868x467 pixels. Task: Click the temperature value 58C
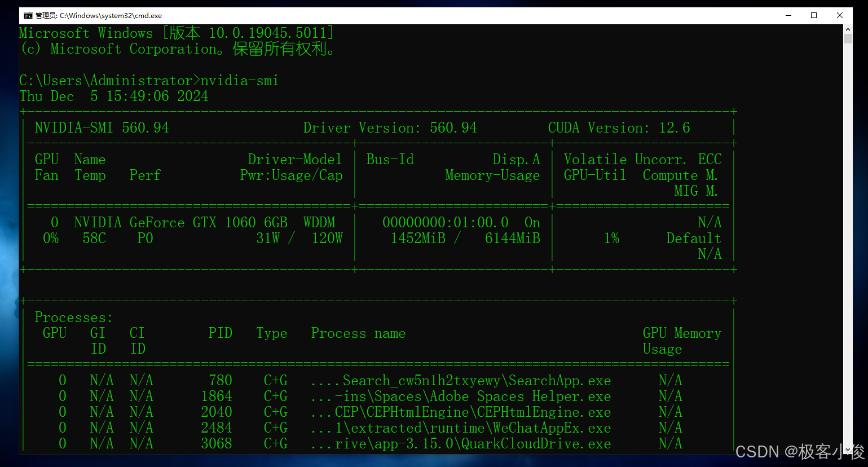[94, 239]
